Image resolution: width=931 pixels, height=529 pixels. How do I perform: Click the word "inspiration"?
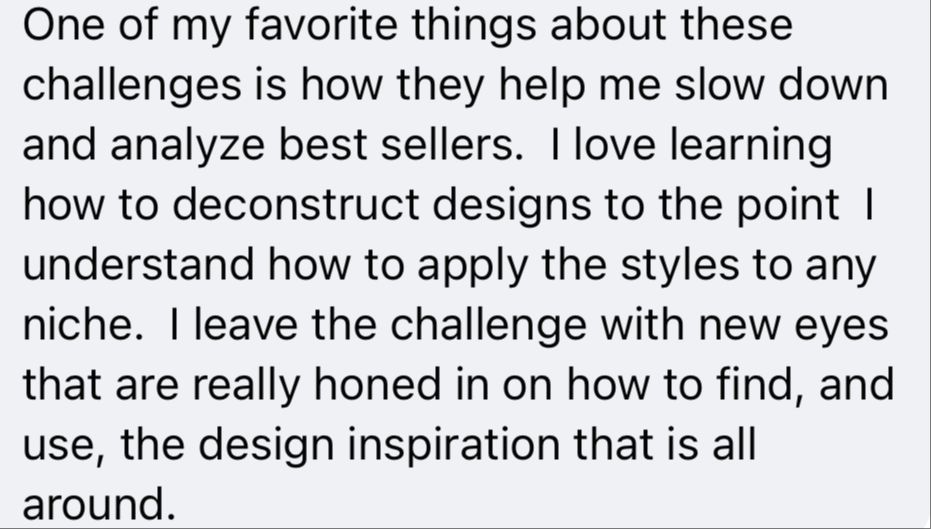(x=453, y=445)
